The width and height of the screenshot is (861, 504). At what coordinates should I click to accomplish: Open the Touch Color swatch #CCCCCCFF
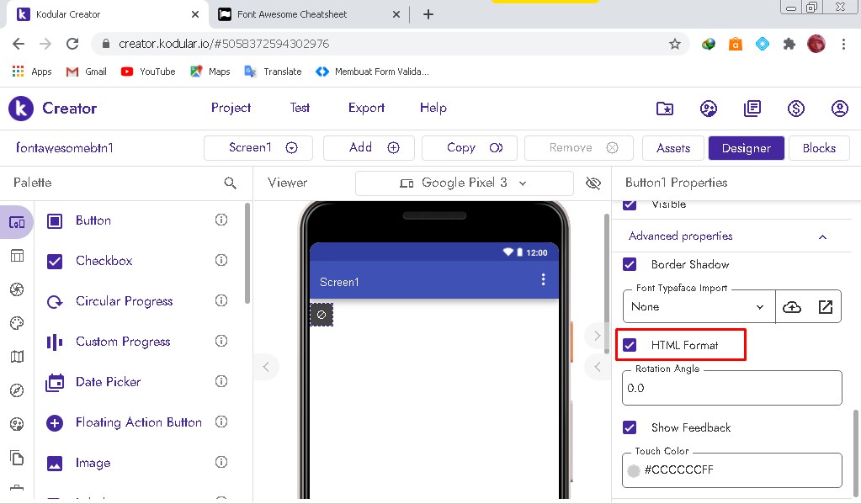pyautogui.click(x=634, y=470)
